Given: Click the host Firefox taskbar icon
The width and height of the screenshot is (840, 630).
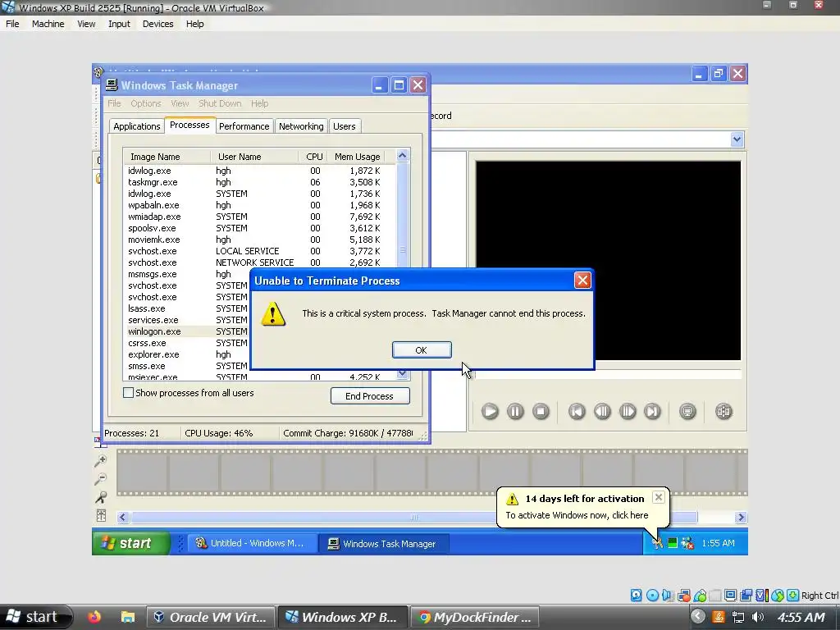Looking at the screenshot, I should pos(94,617).
